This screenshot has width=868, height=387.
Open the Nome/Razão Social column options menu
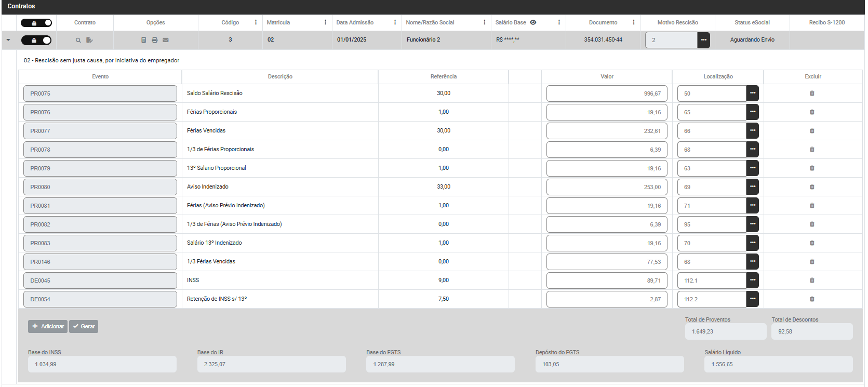pyautogui.click(x=484, y=22)
